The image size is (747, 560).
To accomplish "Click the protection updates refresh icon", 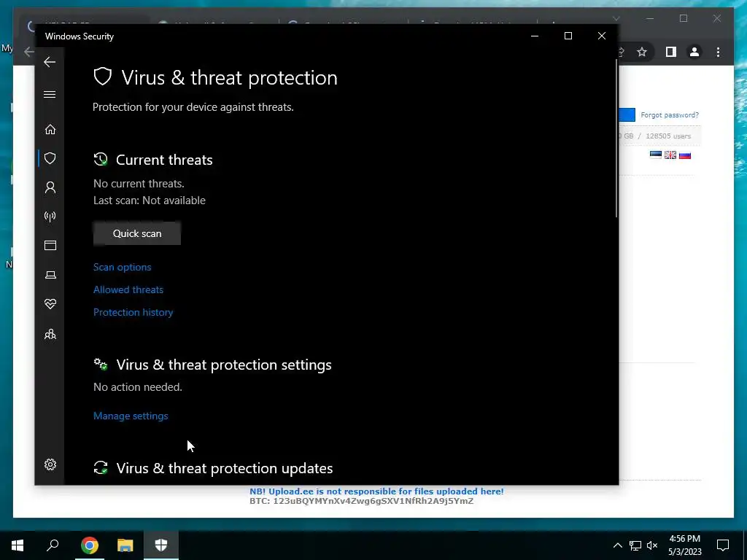I will tap(101, 467).
